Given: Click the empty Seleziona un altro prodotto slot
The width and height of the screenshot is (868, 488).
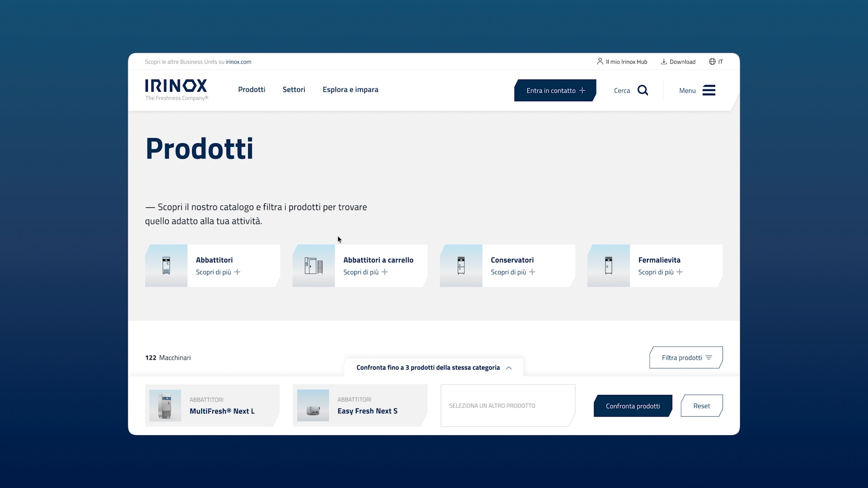Looking at the screenshot, I should (x=507, y=406).
